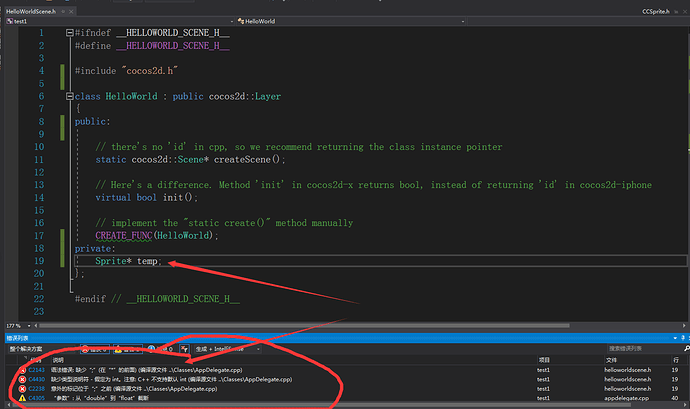The image size is (690, 409).
Task: Promote the CCSprite.h preview tab
Action: click(x=677, y=12)
